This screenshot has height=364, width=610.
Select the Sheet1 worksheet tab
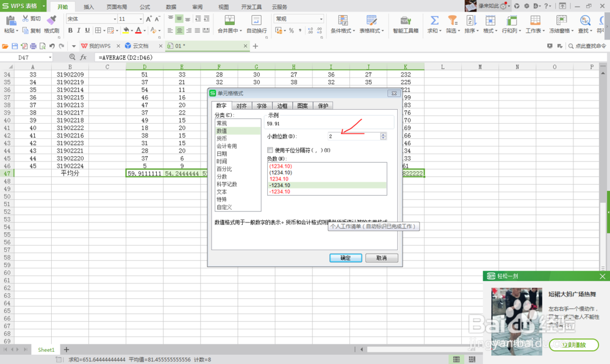pos(46,349)
